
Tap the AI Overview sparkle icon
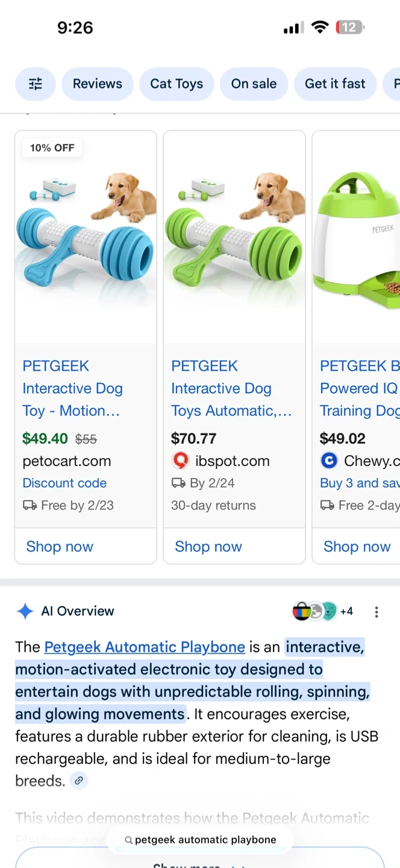click(25, 611)
